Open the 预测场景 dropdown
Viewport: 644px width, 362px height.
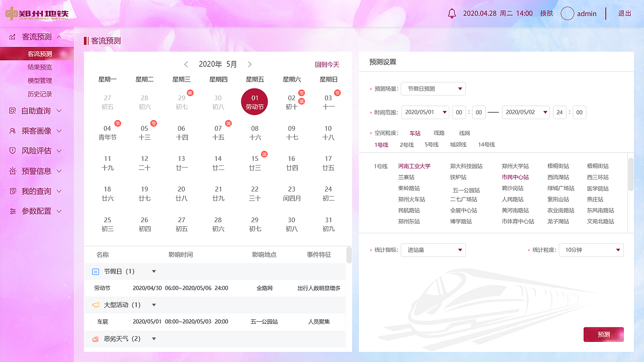click(433, 89)
